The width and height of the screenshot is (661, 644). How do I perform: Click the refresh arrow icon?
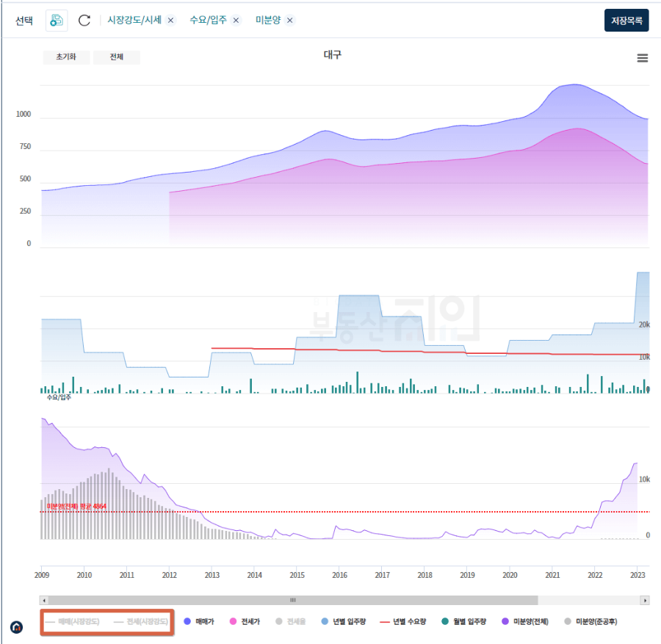tap(84, 21)
